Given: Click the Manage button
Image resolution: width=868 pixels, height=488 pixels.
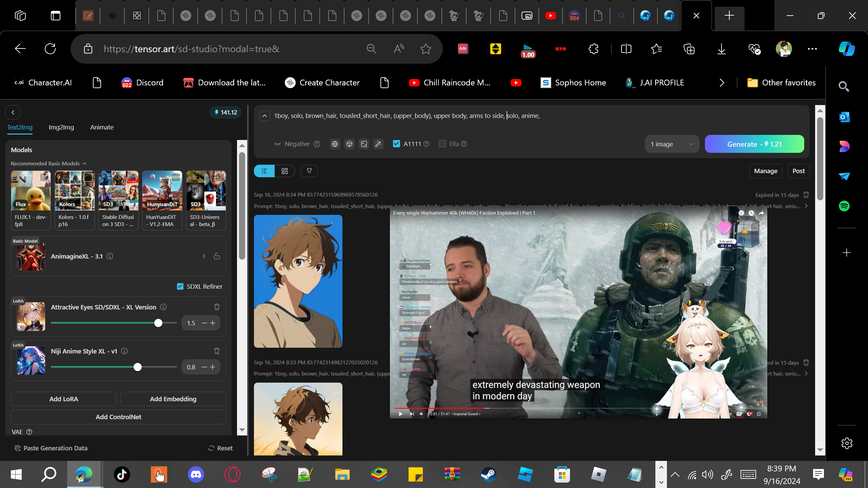Looking at the screenshot, I should pos(766,171).
